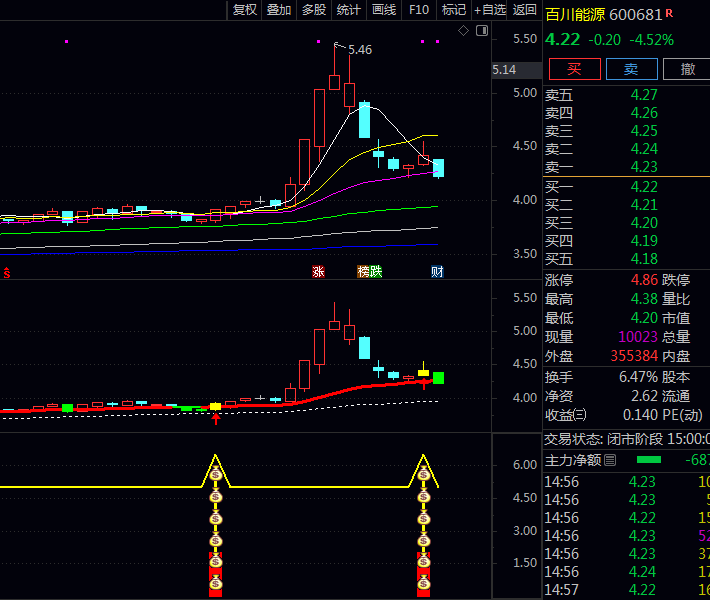This screenshot has height=600, width=710.
Task: Click the 榜 marker icon
Action: pos(363,272)
